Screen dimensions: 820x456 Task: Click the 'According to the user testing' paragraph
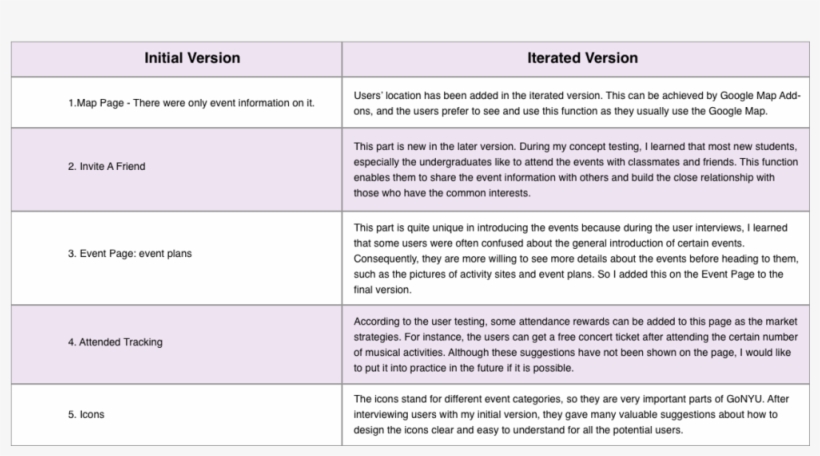pyautogui.click(x=577, y=345)
